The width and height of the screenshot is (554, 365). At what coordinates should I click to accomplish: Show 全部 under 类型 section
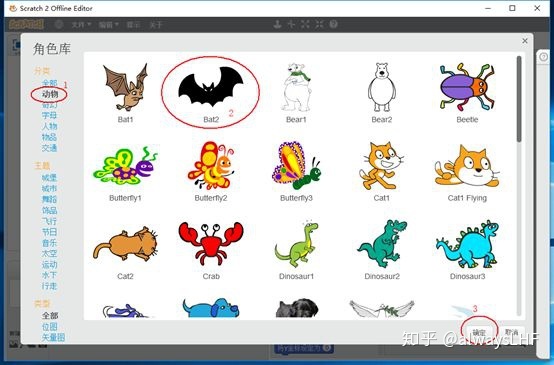[50, 316]
